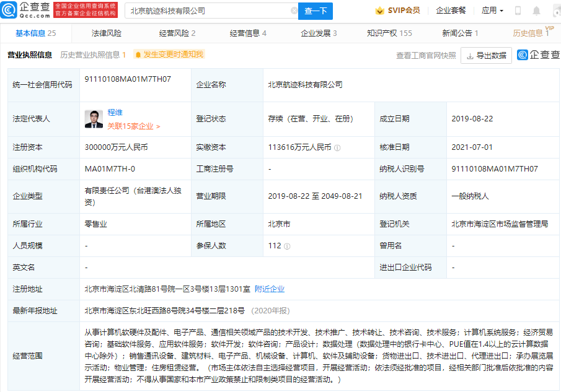Image resolution: width=561 pixels, height=392 pixels.
Task: Click the SVIP会员 crown icon
Action: pyautogui.click(x=380, y=11)
